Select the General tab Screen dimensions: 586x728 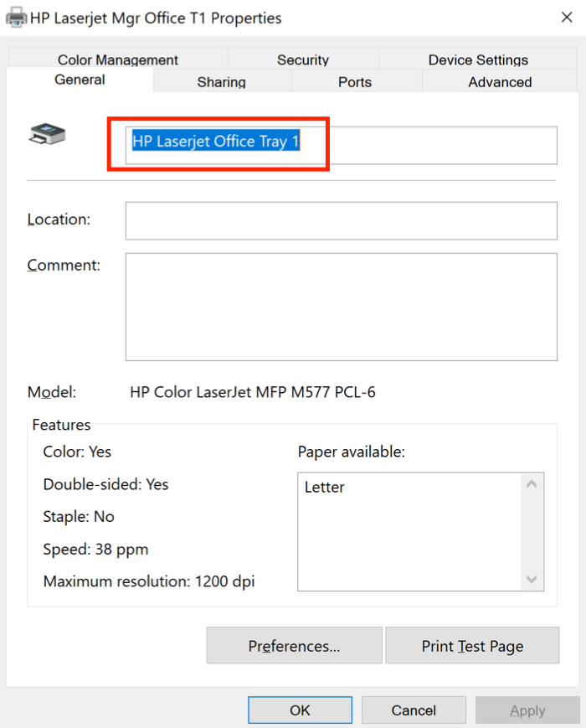pyautogui.click(x=80, y=80)
